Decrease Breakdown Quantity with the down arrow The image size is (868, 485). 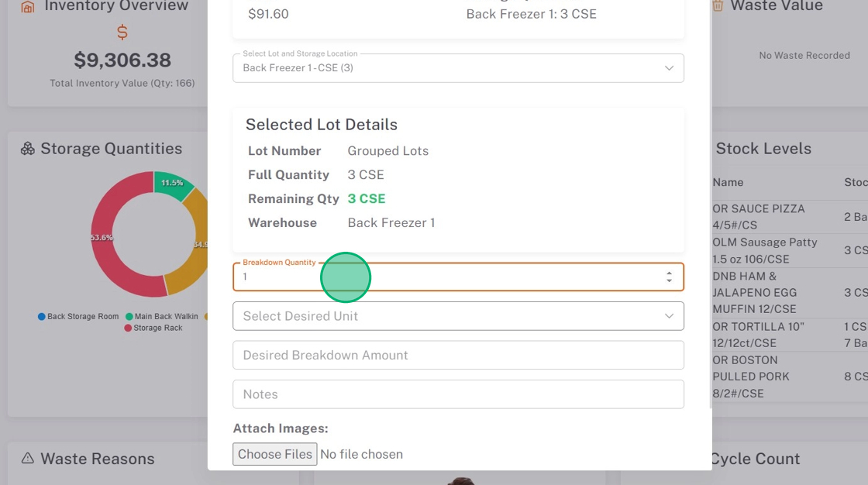pyautogui.click(x=669, y=280)
